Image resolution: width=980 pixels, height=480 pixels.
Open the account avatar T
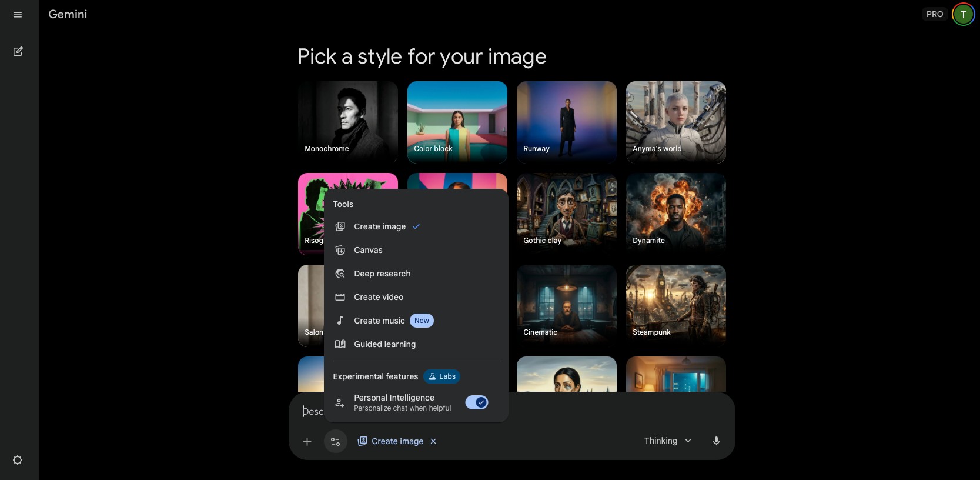click(963, 14)
